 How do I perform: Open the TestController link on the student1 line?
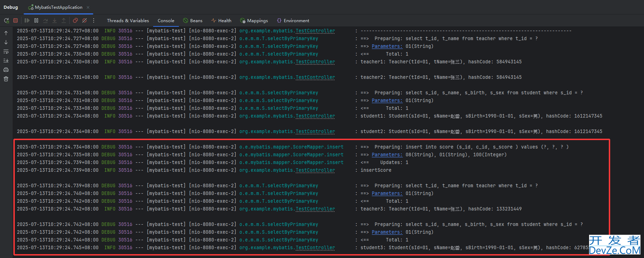[x=315, y=116]
